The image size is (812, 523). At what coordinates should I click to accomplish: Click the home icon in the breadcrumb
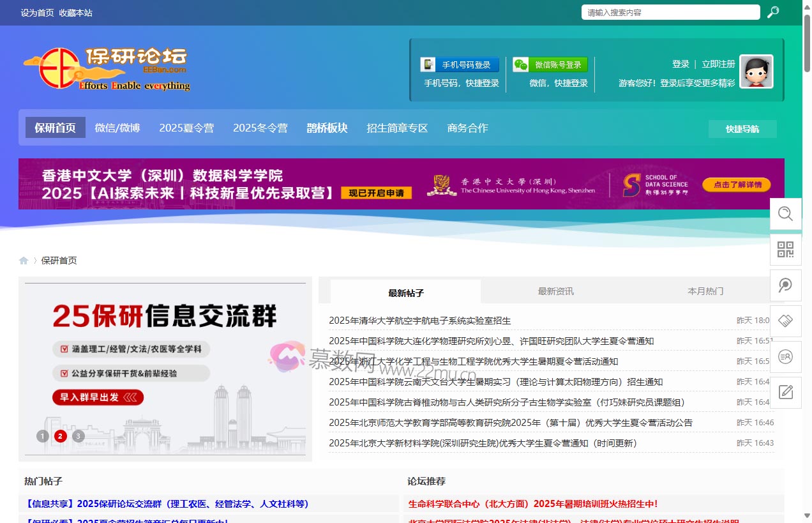24,260
